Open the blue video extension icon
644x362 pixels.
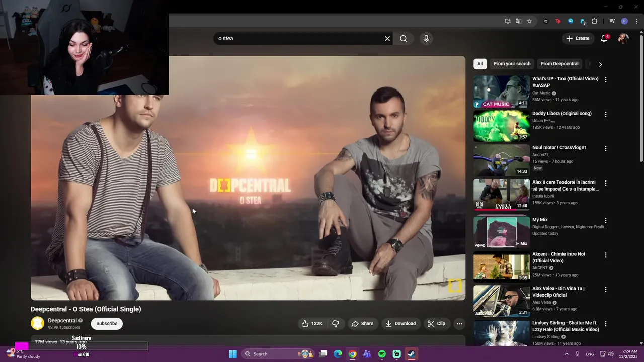coord(570,21)
